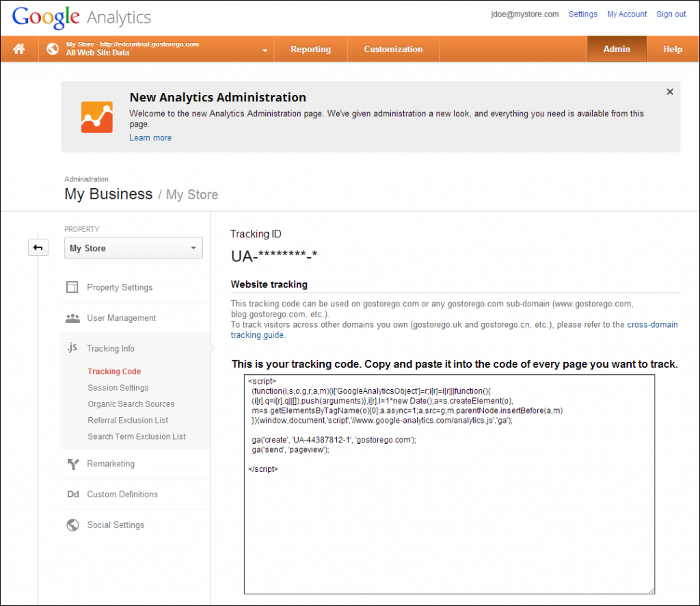
Task: Open Organic Search Sources
Action: pyautogui.click(x=131, y=404)
